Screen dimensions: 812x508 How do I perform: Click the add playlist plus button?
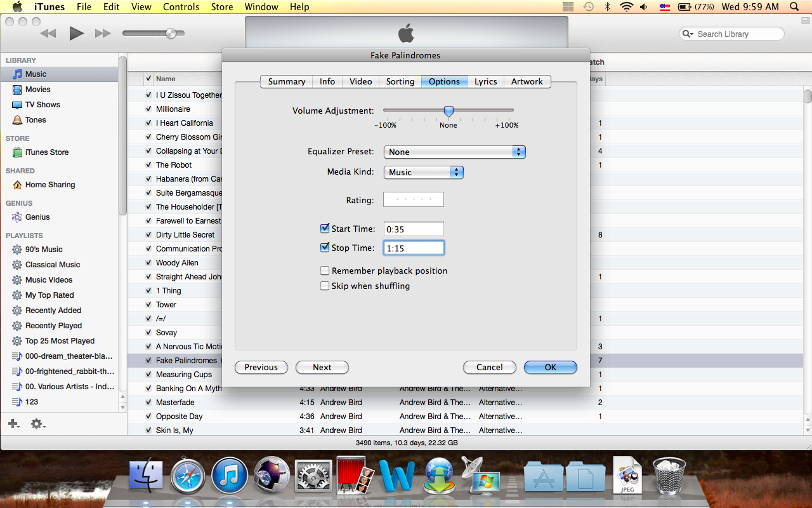click(13, 424)
